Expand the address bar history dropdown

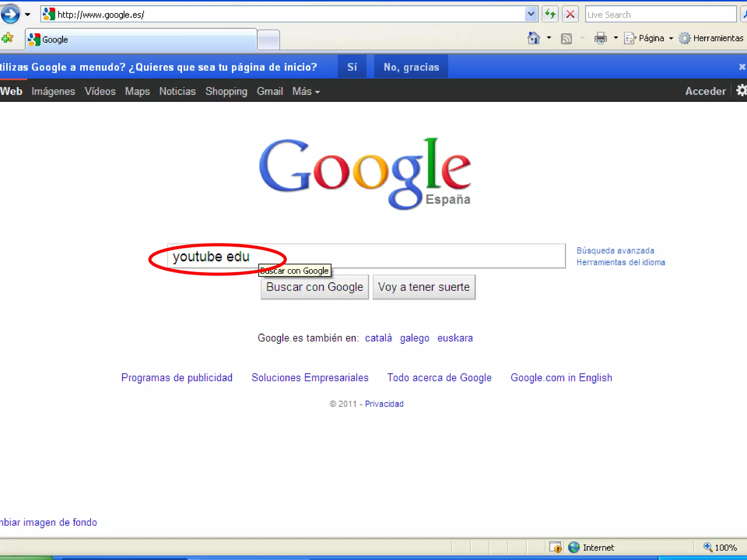(531, 15)
